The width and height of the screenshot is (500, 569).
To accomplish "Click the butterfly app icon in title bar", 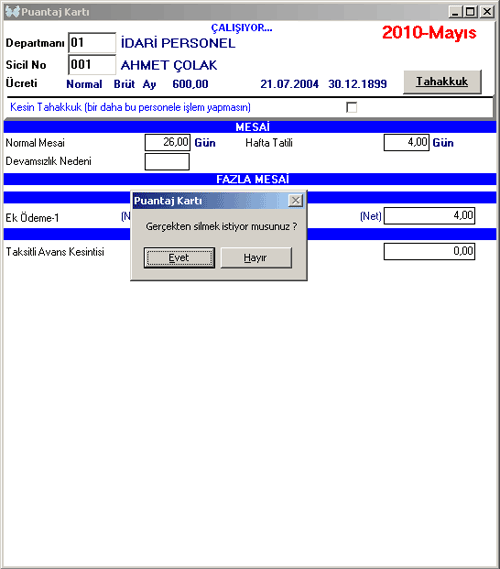I will (x=12, y=12).
